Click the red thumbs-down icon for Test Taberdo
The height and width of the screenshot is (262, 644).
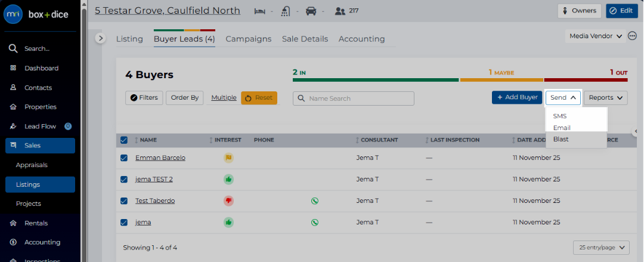(229, 201)
